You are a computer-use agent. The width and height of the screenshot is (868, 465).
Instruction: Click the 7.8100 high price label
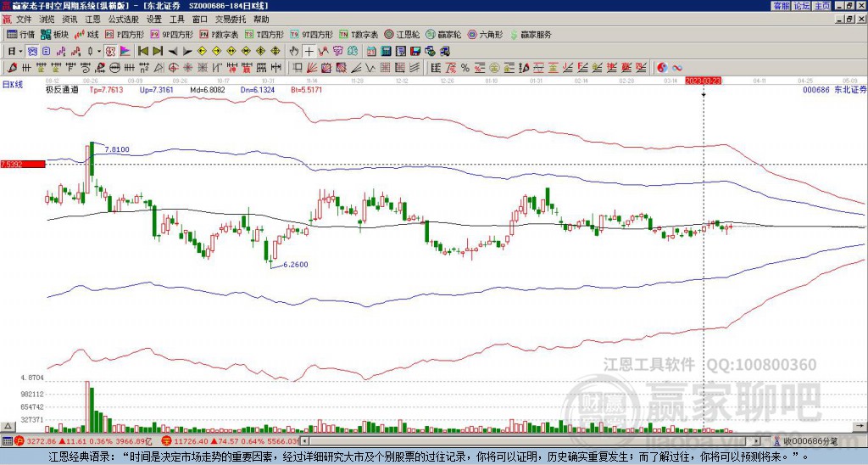(x=117, y=149)
